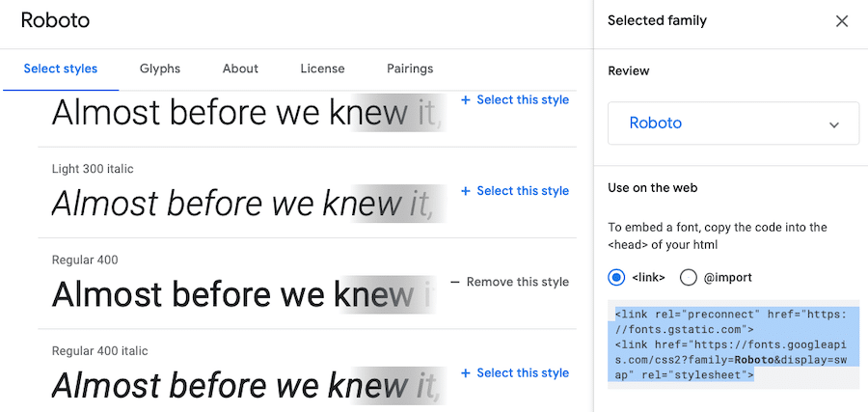Image resolution: width=868 pixels, height=412 pixels.
Task: Click minus icon to remove Regular 400
Action: tap(455, 283)
